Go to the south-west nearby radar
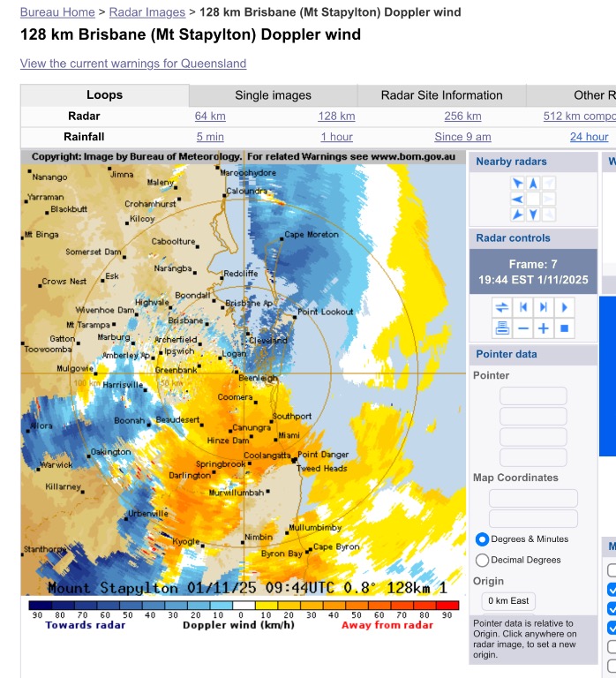Image resolution: width=616 pixels, height=678 pixels. 518,215
